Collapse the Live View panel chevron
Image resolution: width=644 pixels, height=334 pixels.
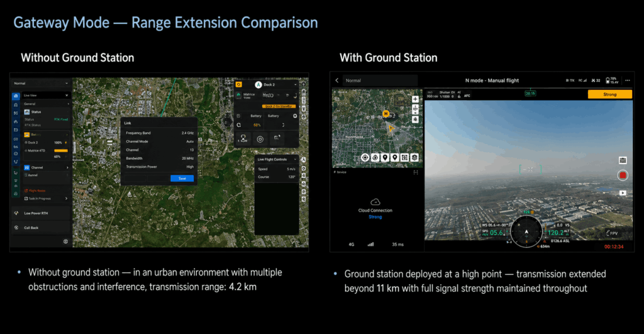pos(67,96)
